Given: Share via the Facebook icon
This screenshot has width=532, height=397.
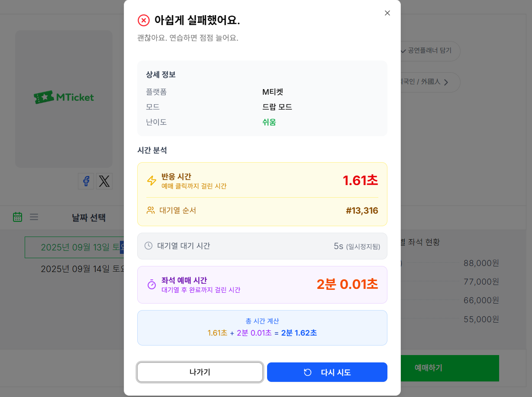Looking at the screenshot, I should [x=86, y=181].
